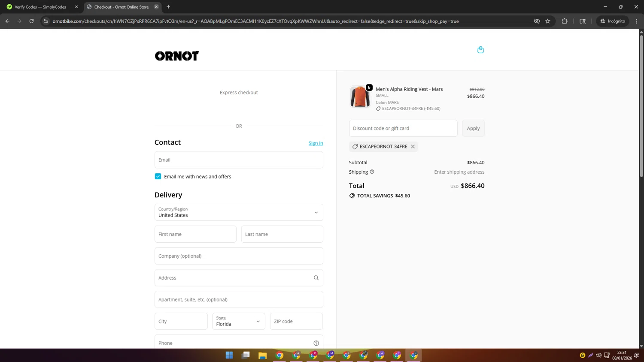The height and width of the screenshot is (362, 644).
Task: Click the Express checkout label
Action: click(x=239, y=93)
